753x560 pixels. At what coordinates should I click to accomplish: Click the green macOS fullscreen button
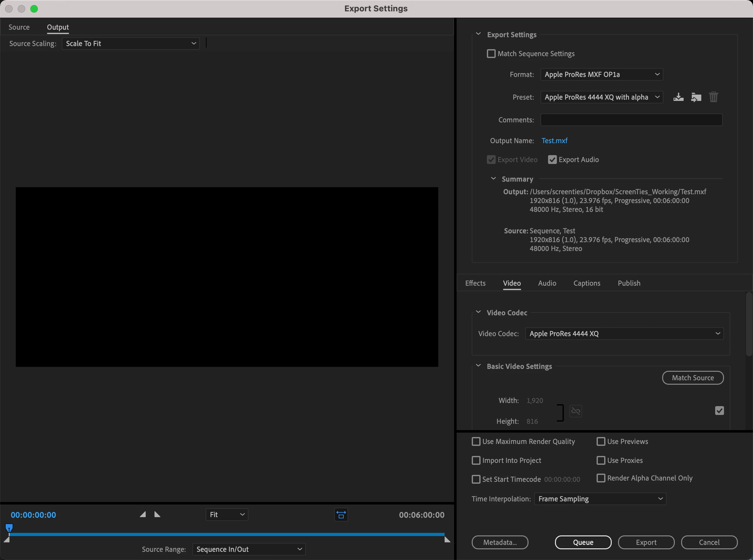[34, 9]
